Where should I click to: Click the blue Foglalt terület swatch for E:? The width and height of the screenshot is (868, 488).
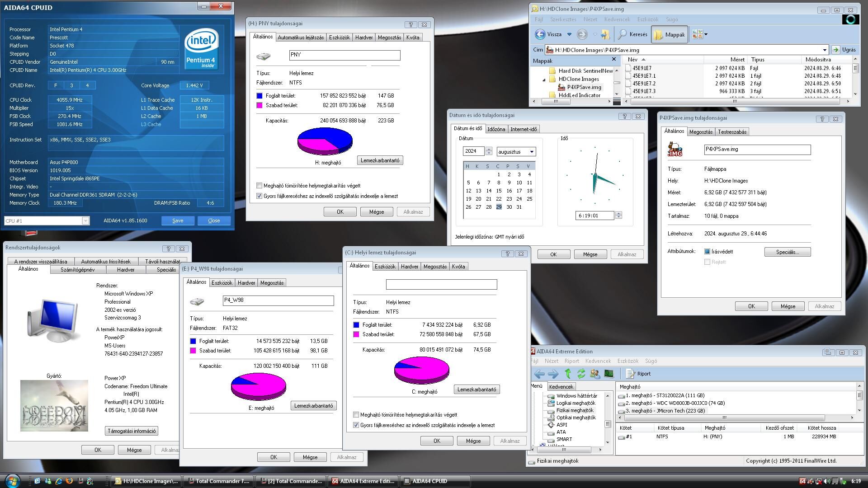click(x=193, y=341)
